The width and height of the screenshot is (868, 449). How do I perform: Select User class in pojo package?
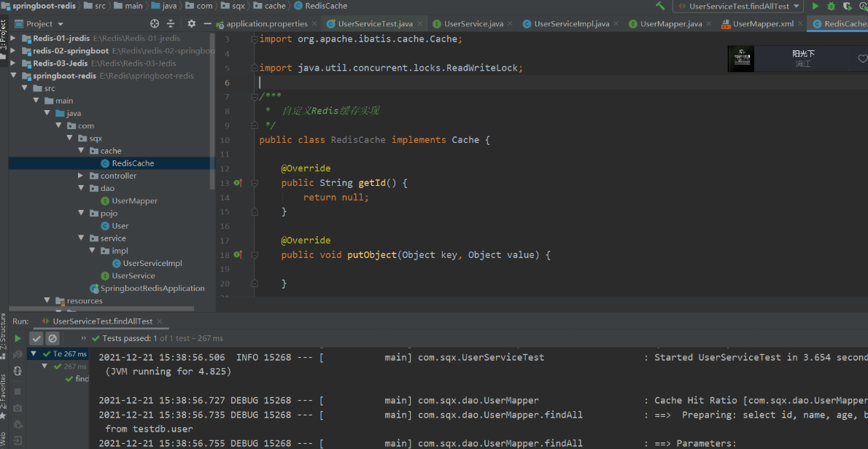click(x=115, y=226)
